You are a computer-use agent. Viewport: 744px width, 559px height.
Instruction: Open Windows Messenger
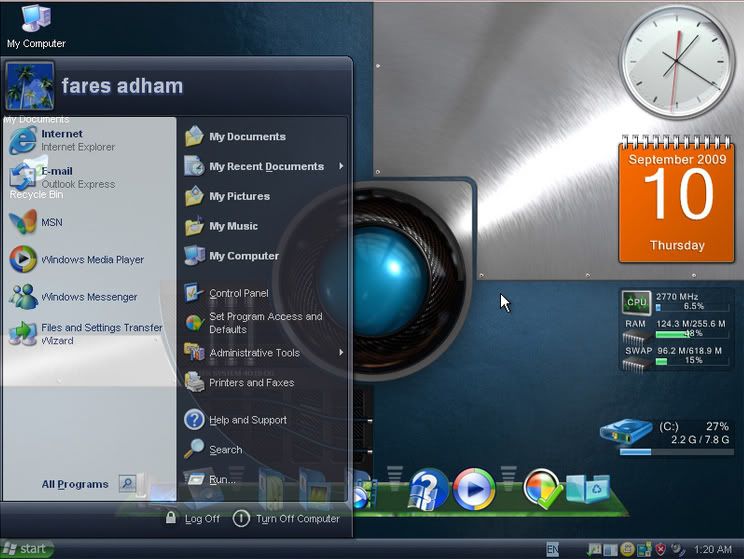[89, 297]
